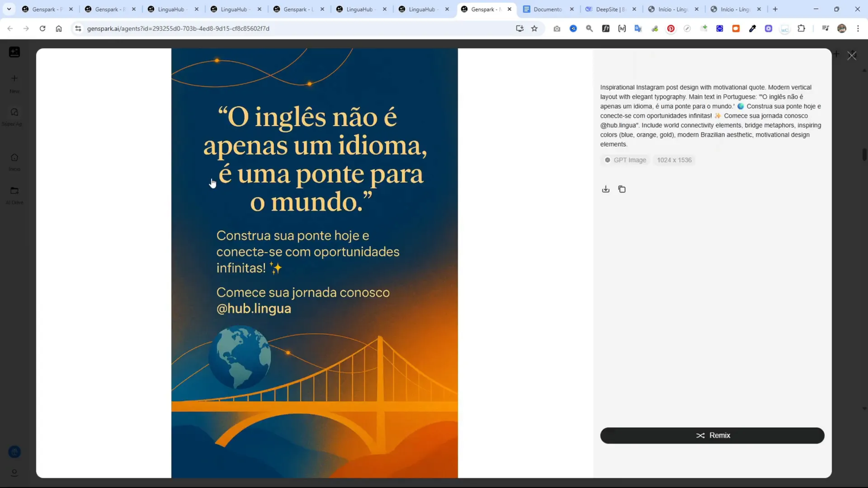868x488 pixels.
Task: Download the generated image
Action: click(x=606, y=189)
